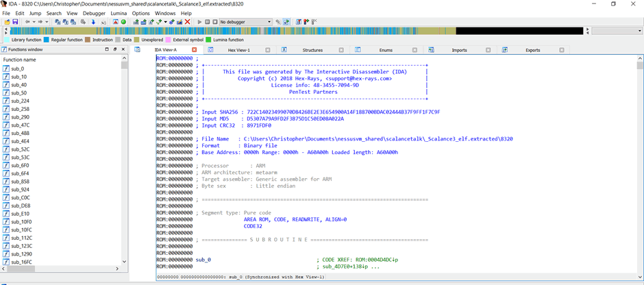Click the navigation band overview bar
The image size is (644, 285).
296,31
